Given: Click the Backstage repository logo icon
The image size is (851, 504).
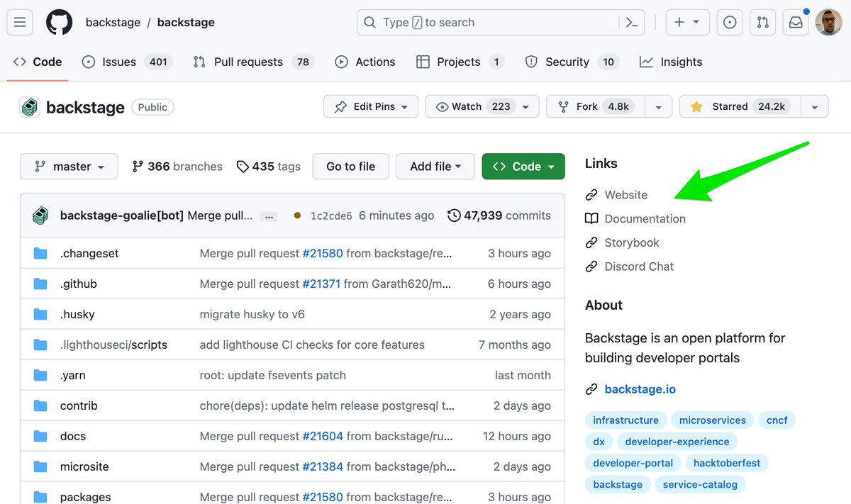Looking at the screenshot, I should [x=29, y=107].
